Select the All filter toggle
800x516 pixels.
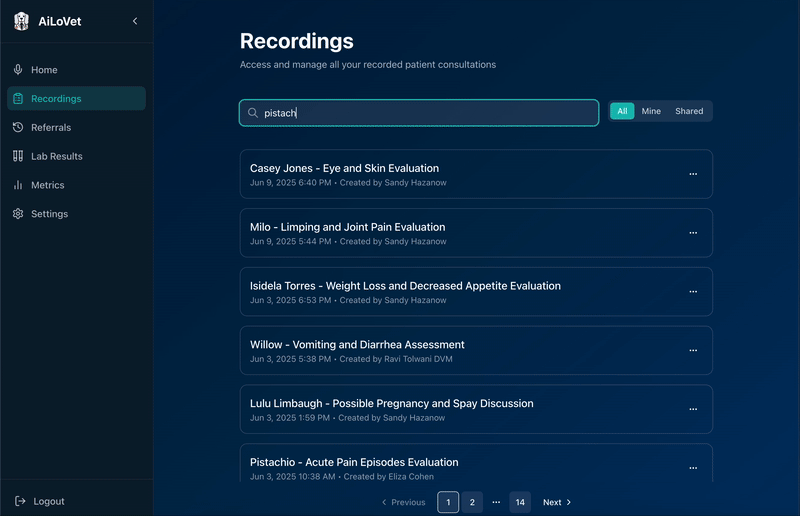(622, 111)
